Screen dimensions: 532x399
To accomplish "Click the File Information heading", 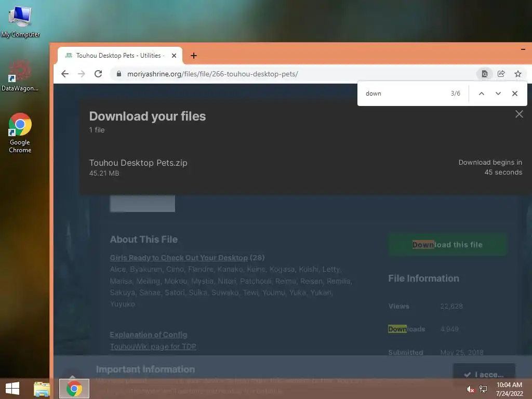I will [x=423, y=278].
